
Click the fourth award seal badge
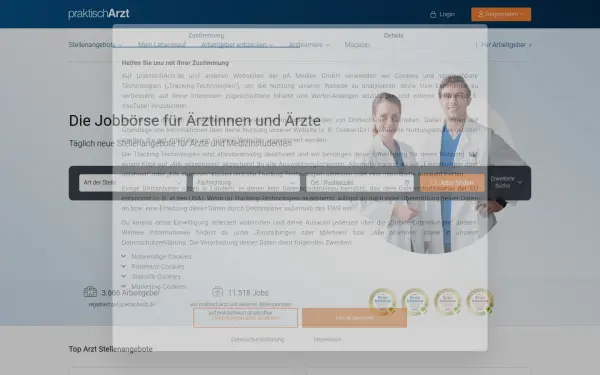coord(480,302)
